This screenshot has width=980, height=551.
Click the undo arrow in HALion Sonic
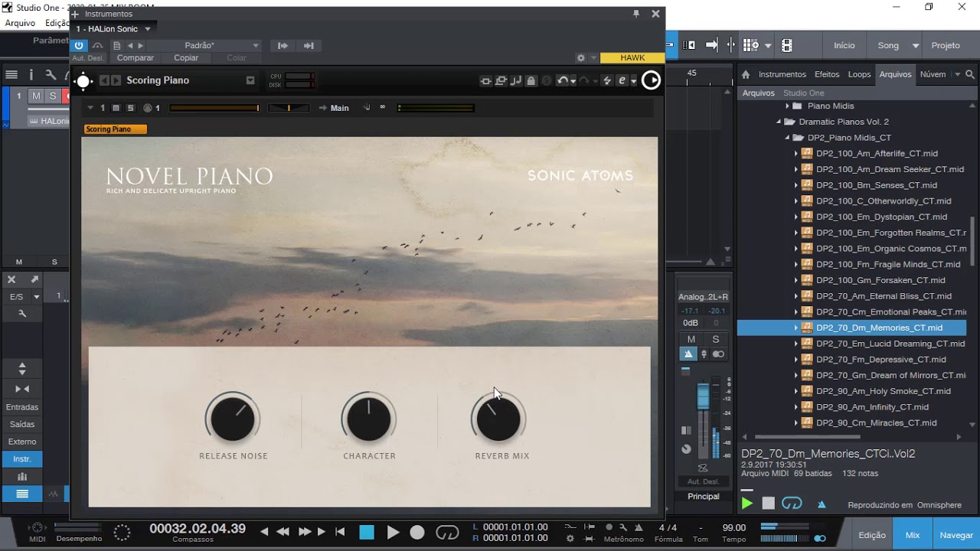(563, 80)
